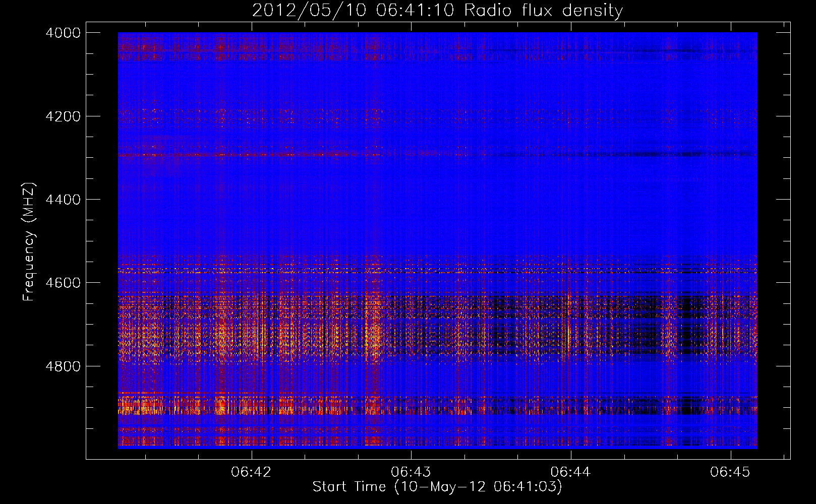
Task: Click the 'Frequency (MHZ)' axis label
Action: (29, 242)
